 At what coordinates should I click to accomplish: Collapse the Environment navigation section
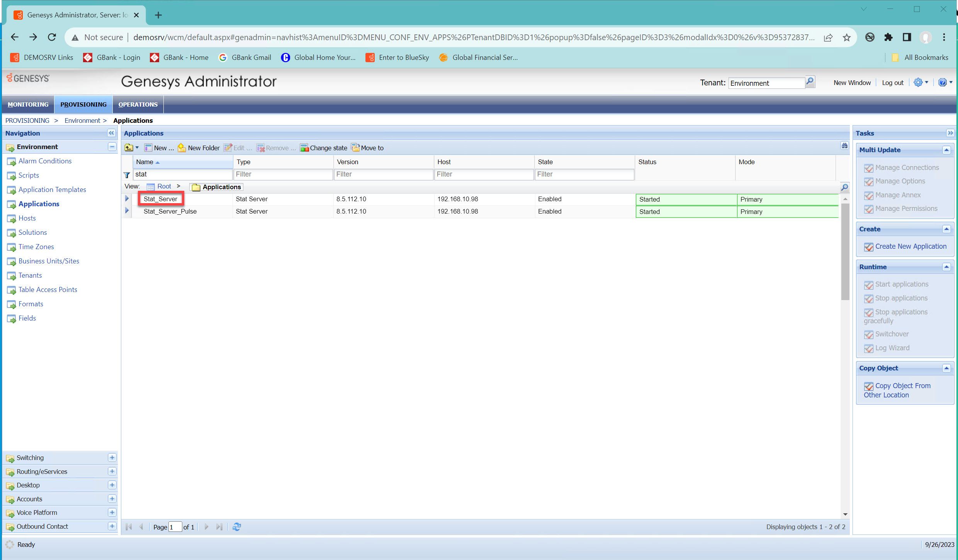click(x=112, y=147)
